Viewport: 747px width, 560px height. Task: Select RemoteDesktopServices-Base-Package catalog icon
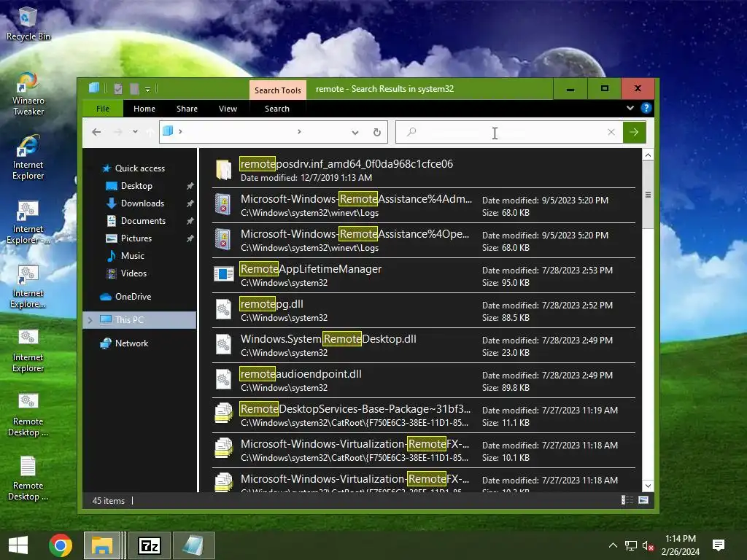click(x=223, y=413)
